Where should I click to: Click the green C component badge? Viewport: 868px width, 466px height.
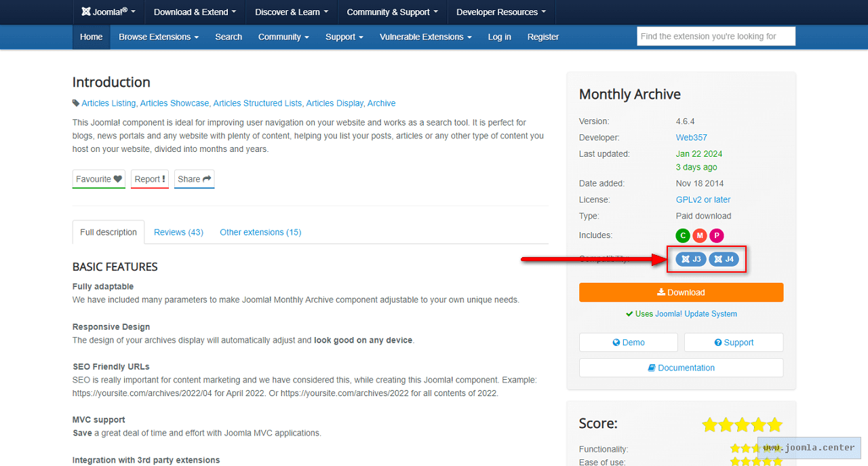coord(683,235)
